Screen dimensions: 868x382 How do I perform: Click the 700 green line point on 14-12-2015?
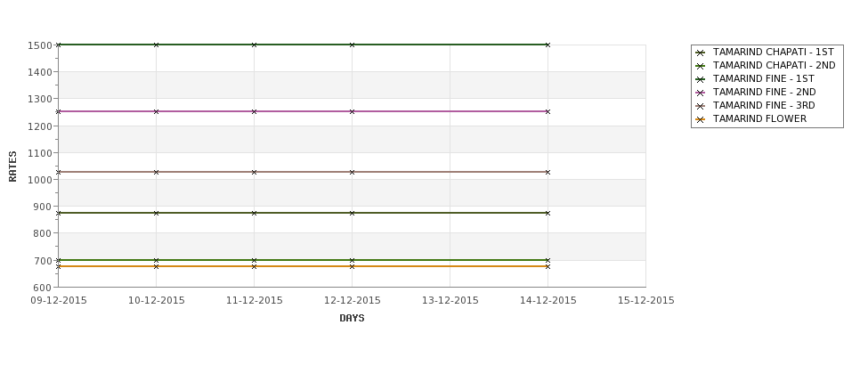pos(548,260)
